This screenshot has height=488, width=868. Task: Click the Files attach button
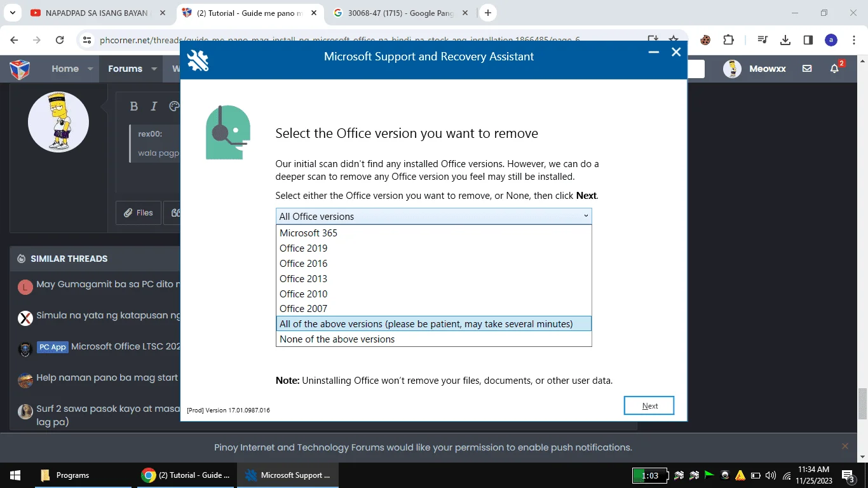pyautogui.click(x=138, y=213)
